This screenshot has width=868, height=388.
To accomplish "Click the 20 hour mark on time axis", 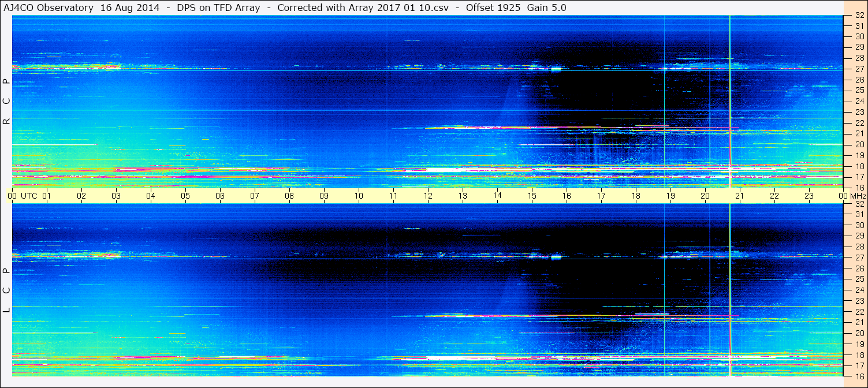I will pos(705,196).
